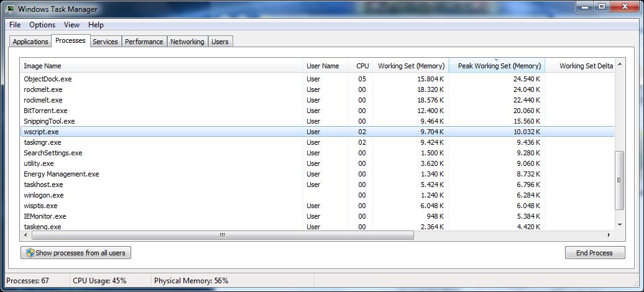Screen dimensions: 644x292
Task: Select the Energy Management.exe process
Action: point(317,174)
